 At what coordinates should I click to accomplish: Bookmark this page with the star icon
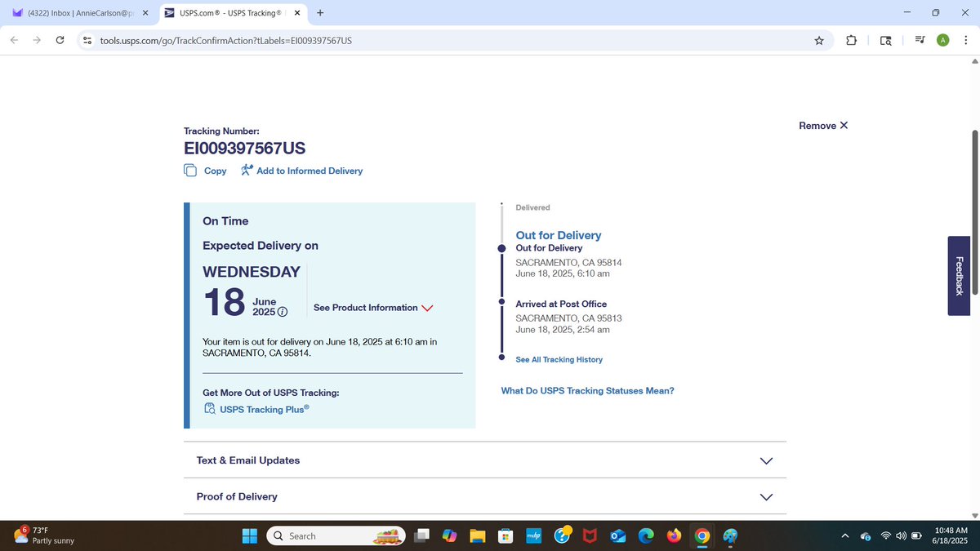coord(819,41)
